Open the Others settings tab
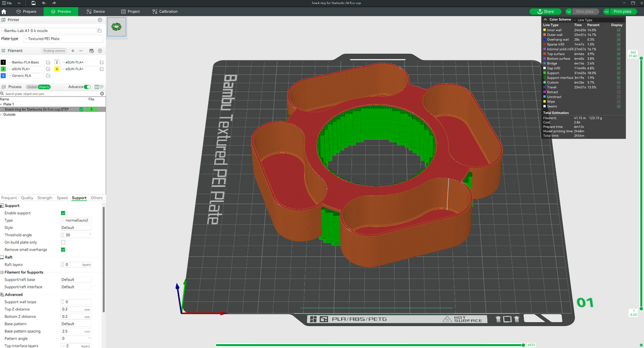 pos(96,198)
